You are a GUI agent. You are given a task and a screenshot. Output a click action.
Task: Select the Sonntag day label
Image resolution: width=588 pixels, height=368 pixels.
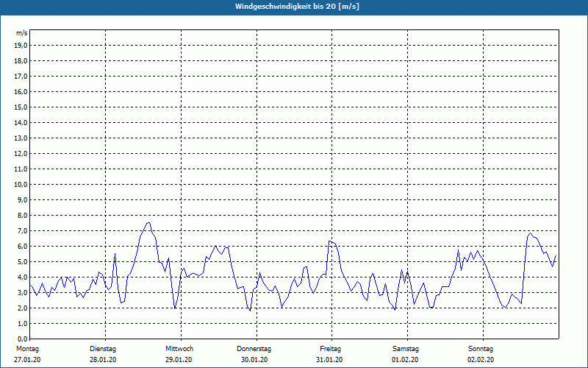pyautogui.click(x=481, y=349)
